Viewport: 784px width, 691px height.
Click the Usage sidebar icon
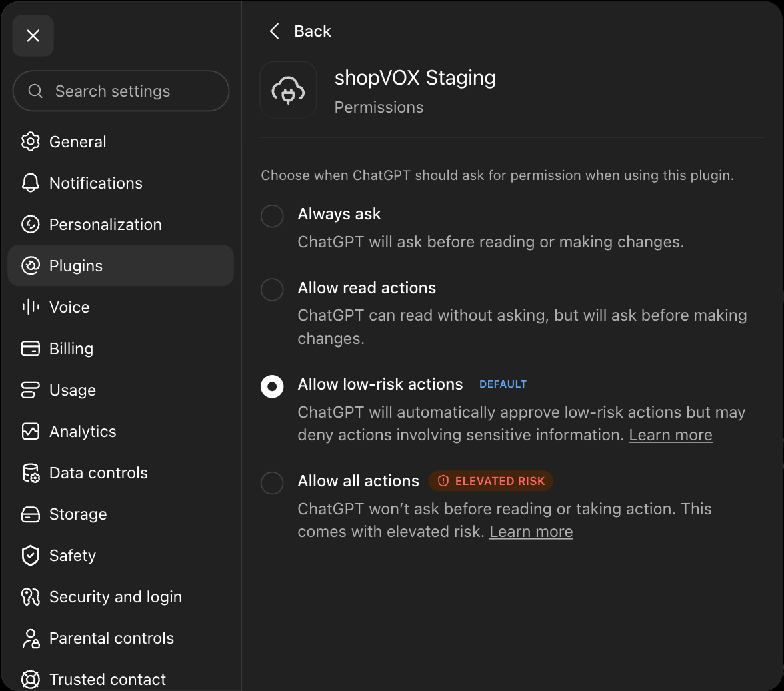31,390
